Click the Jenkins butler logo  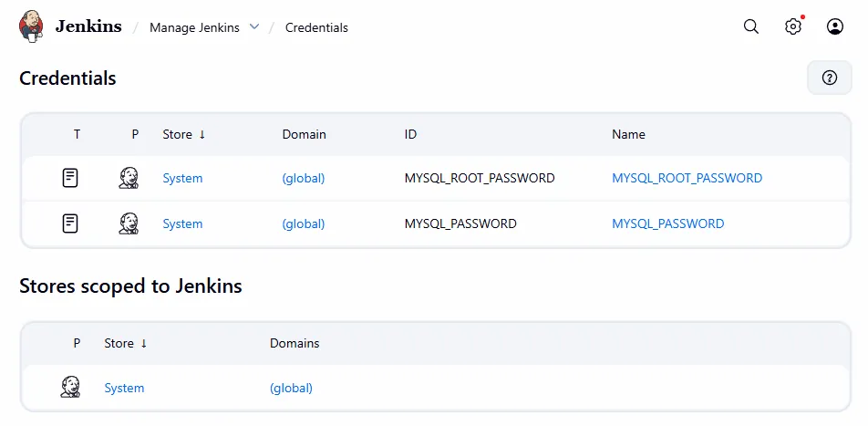(x=31, y=26)
